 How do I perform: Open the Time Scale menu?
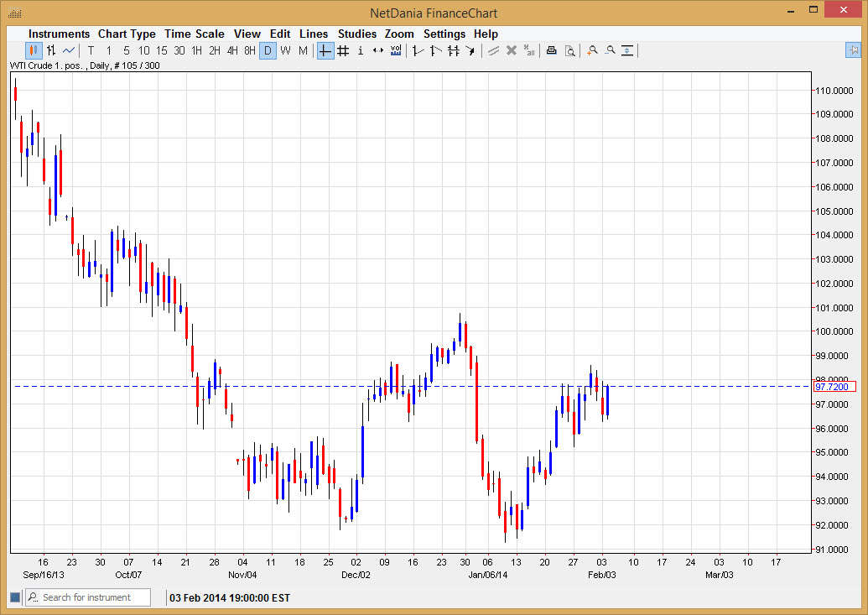(194, 34)
